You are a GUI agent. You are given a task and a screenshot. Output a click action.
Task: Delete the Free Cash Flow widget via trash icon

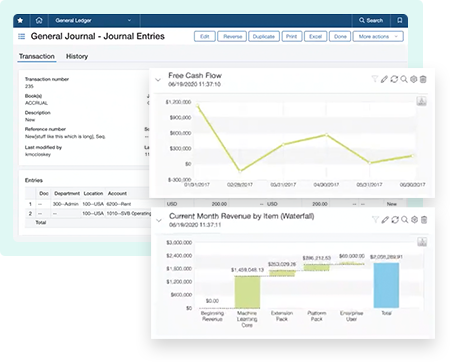[423, 79]
